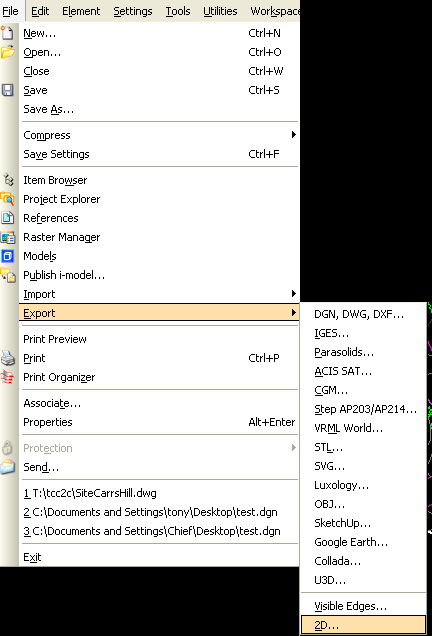Expand the Export submenu arrow
The image size is (432, 636).
pos(294,313)
